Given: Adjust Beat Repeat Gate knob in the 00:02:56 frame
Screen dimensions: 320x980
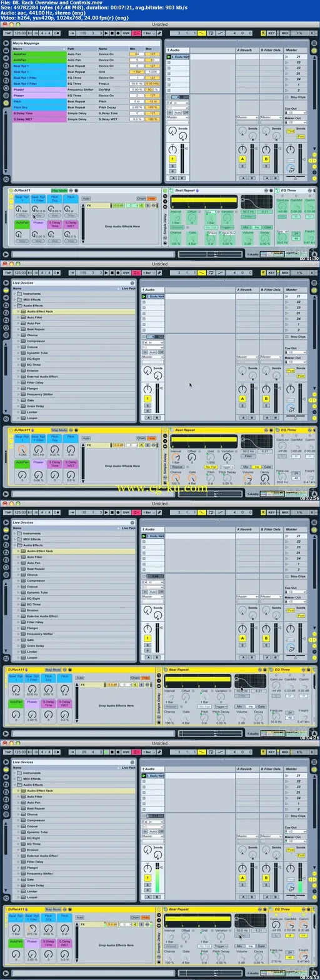Looking at the screenshot, I should pyautogui.click(x=192, y=478).
